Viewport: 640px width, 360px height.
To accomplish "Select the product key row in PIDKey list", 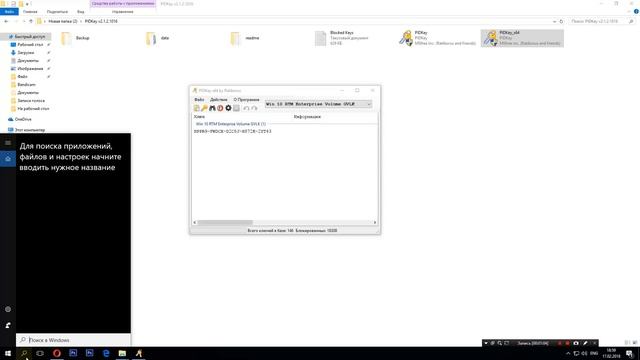I will point(233,131).
